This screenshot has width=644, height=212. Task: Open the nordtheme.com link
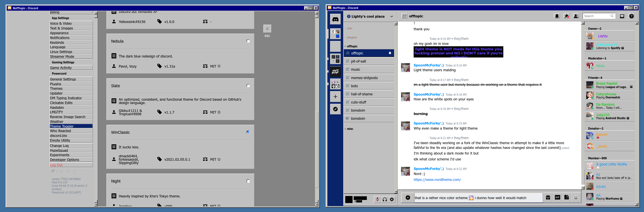pyautogui.click(x=437, y=180)
